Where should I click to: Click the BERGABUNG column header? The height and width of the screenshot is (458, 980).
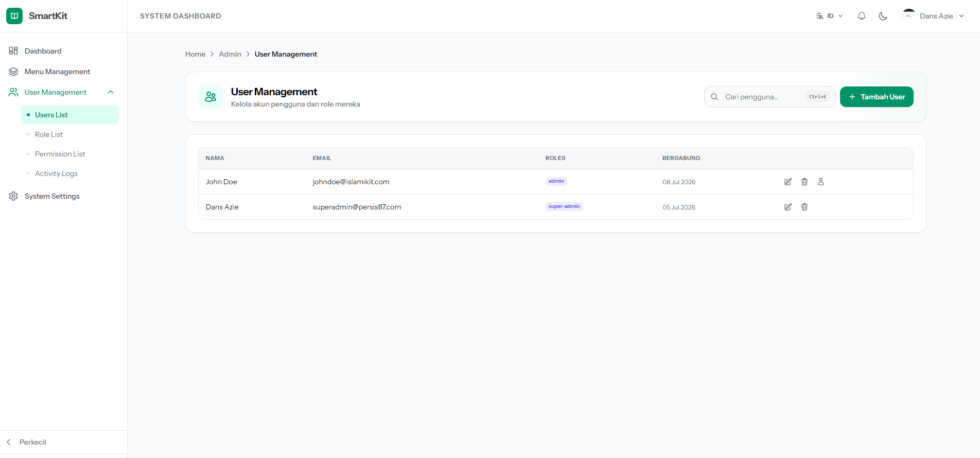click(x=681, y=158)
